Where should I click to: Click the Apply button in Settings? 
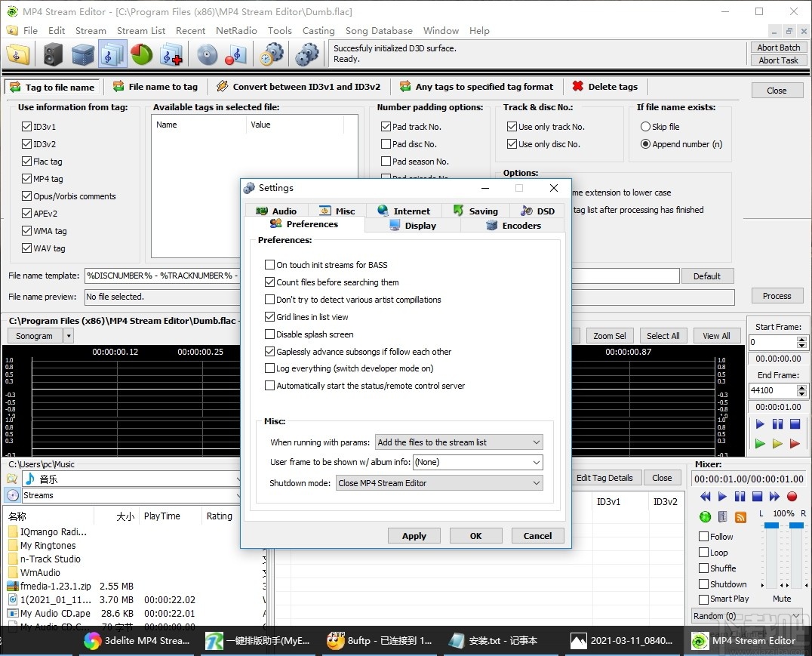414,535
